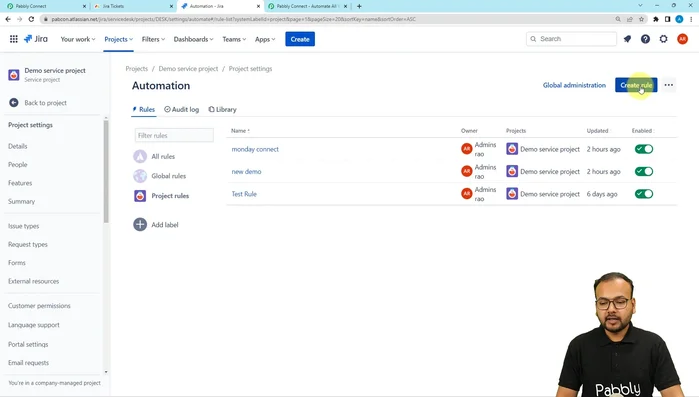This screenshot has height=397, width=699.
Task: Disable the Test Rule toggle
Action: 644,194
